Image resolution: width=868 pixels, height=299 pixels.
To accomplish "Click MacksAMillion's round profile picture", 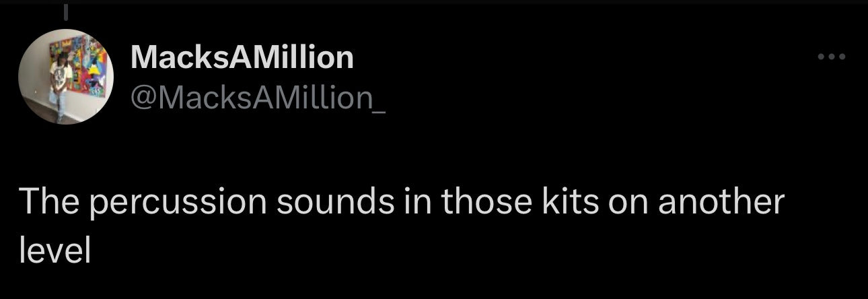I will pyautogui.click(x=66, y=76).
